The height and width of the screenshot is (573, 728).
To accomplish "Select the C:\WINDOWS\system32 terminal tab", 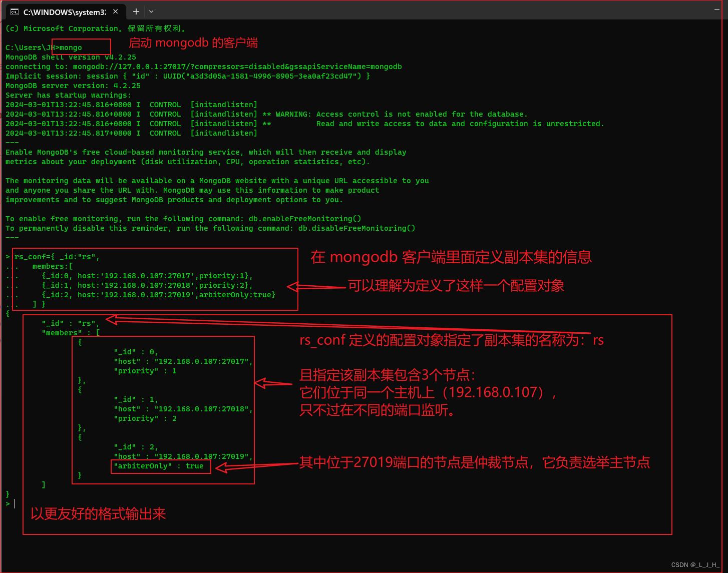I will 65,12.
